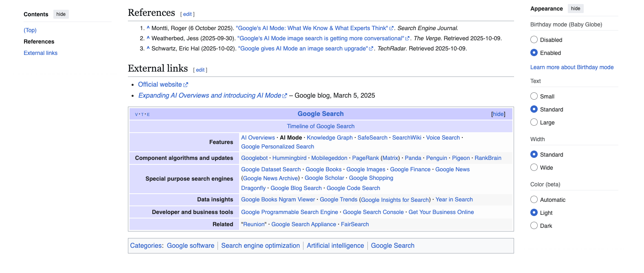This screenshot has width=644, height=273.
Task: Open TechRadar image search upgrade article
Action: point(306,48)
